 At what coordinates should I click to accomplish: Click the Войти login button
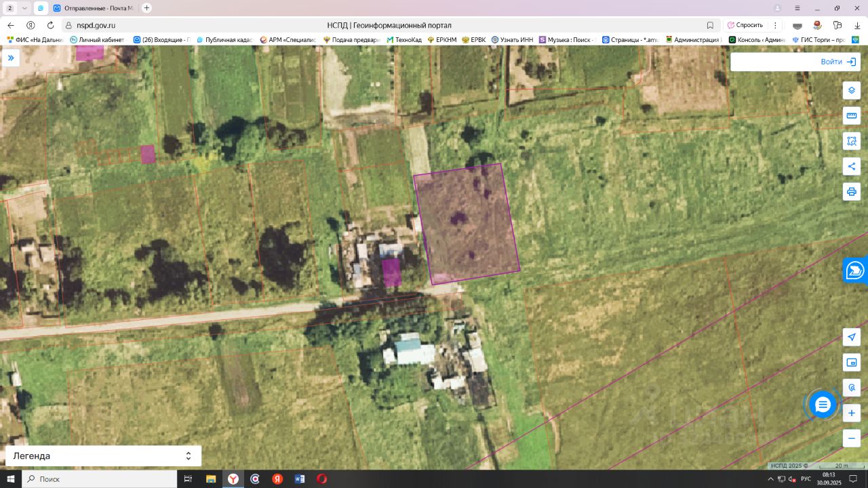tap(838, 62)
